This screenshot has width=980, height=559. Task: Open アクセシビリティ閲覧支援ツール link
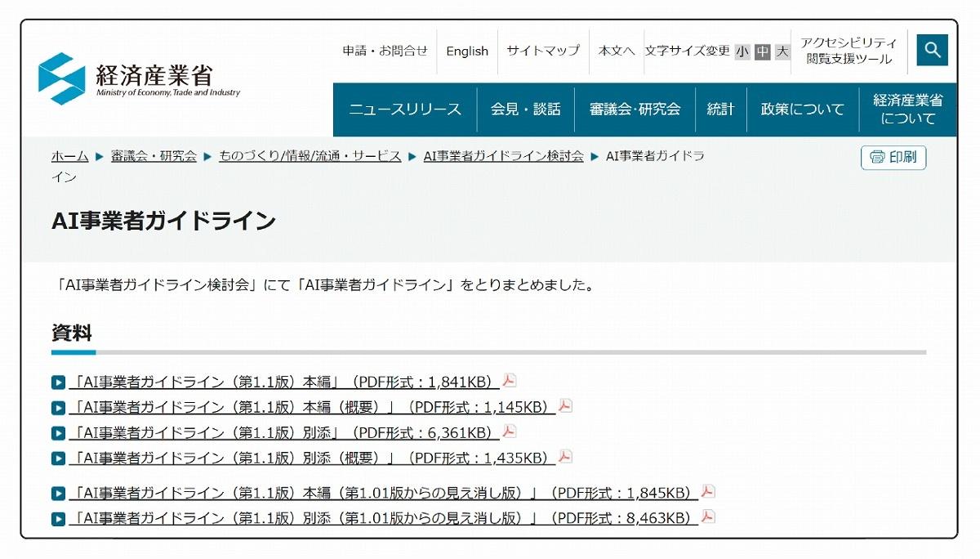coord(849,51)
